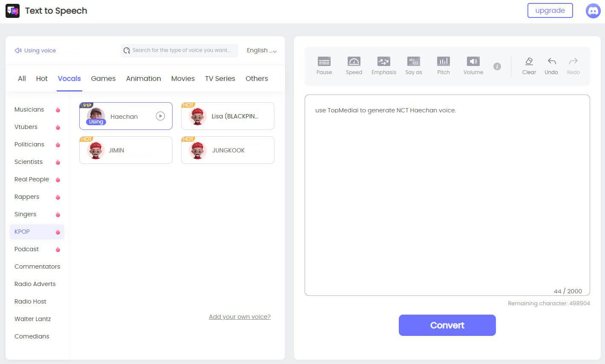Viewport: 605px width, 364px height.
Task: Click the upgrade button
Action: [550, 11]
